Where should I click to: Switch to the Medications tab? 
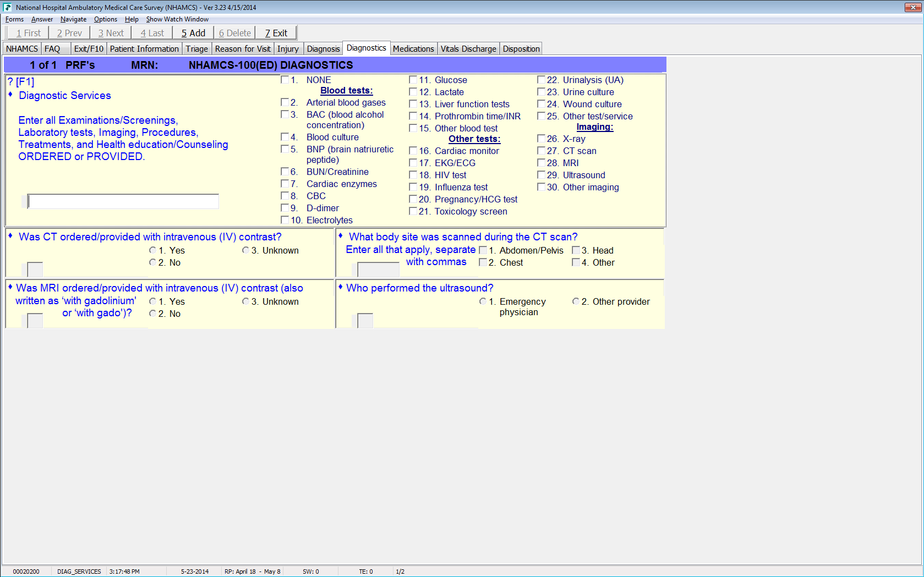(x=413, y=49)
